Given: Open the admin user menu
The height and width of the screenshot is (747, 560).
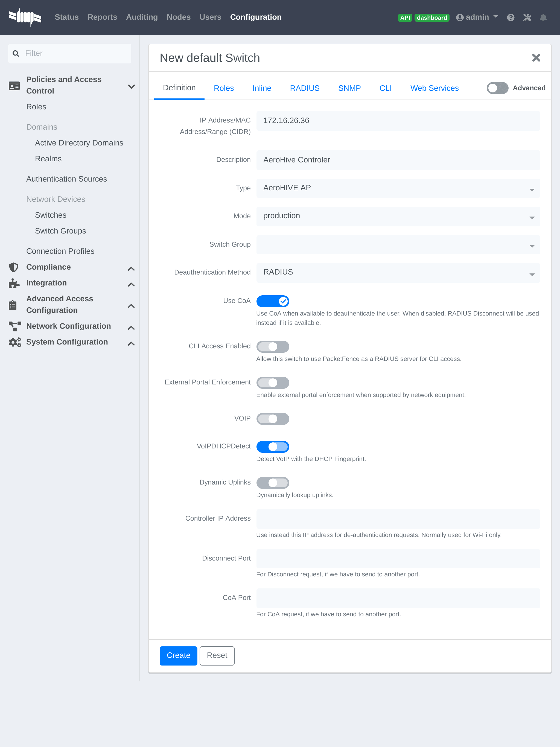Looking at the screenshot, I should coord(477,17).
